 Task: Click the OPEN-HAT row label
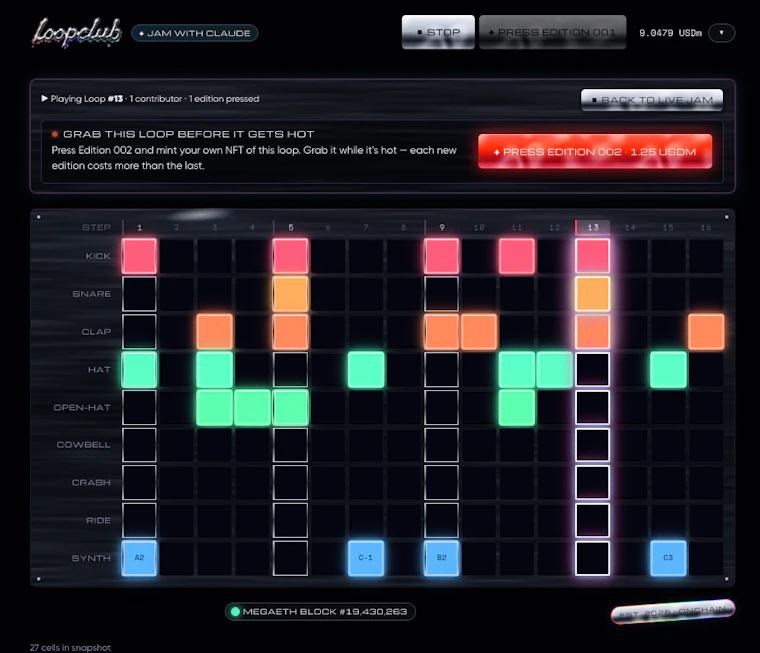pos(82,407)
